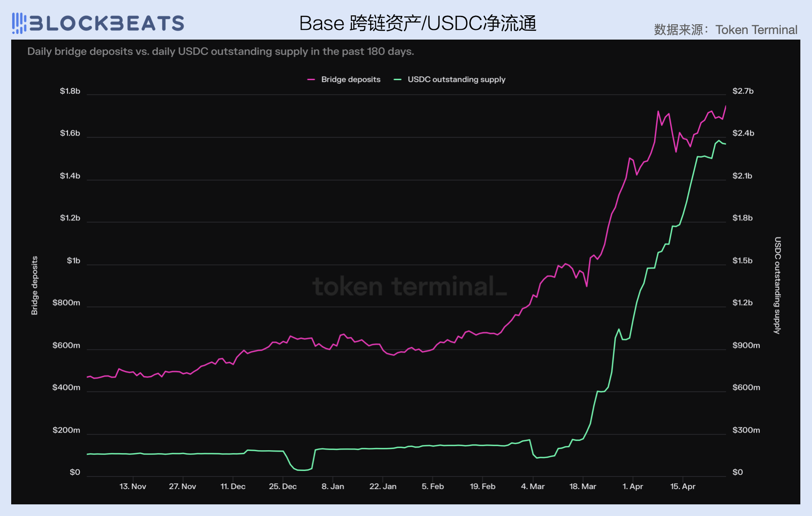Image resolution: width=812 pixels, height=516 pixels.
Task: Click the $2.7b right axis label
Action: point(743,91)
